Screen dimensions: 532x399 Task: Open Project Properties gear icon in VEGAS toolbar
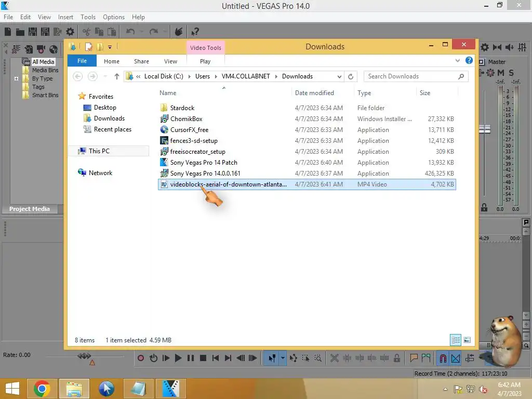coord(70,32)
